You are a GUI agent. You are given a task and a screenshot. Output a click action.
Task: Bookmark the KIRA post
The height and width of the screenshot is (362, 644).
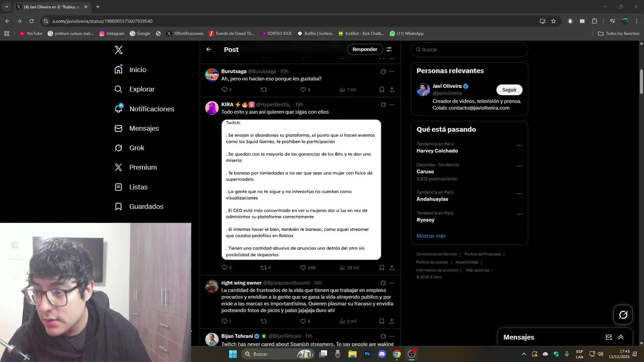[x=382, y=267]
